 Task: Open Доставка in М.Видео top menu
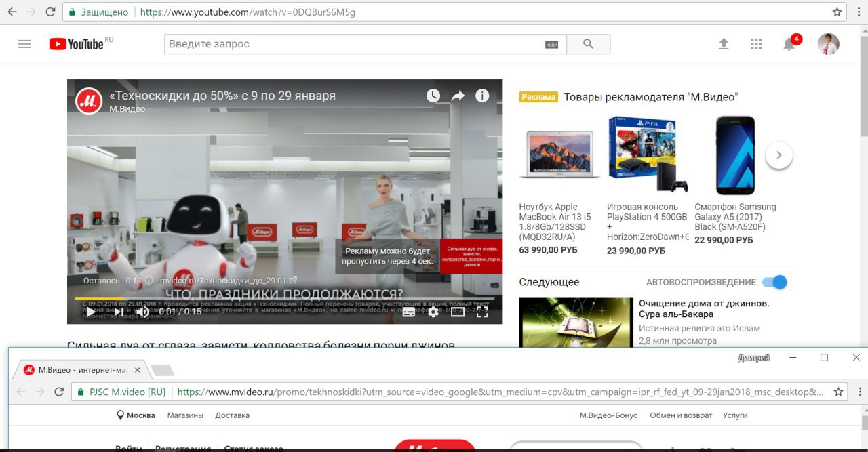point(232,415)
